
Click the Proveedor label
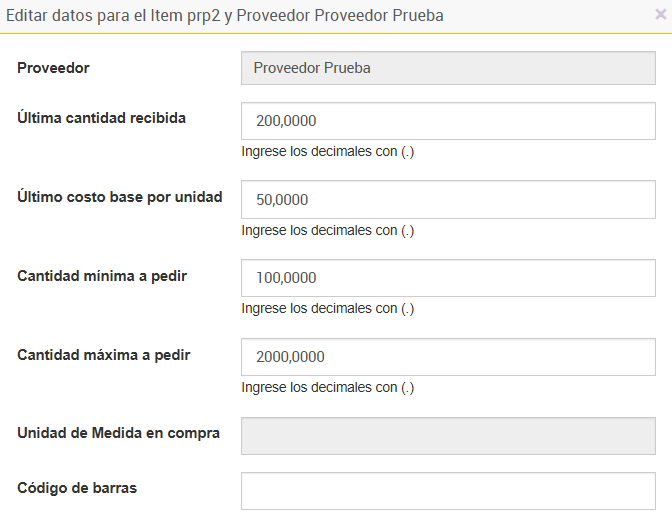[x=54, y=68]
